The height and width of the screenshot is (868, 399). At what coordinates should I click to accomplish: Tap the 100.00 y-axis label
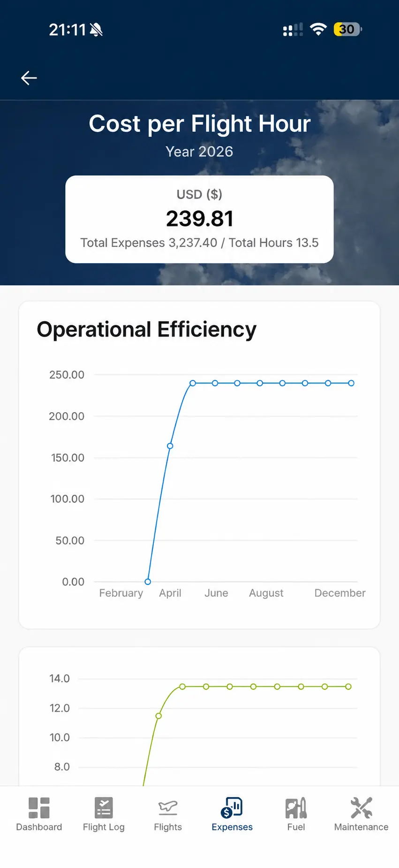(68, 499)
